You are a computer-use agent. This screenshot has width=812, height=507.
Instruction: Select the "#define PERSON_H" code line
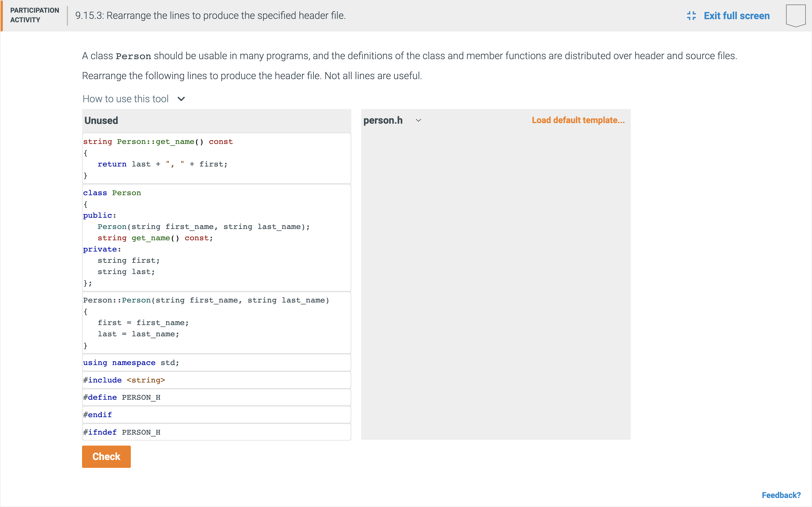pos(217,397)
